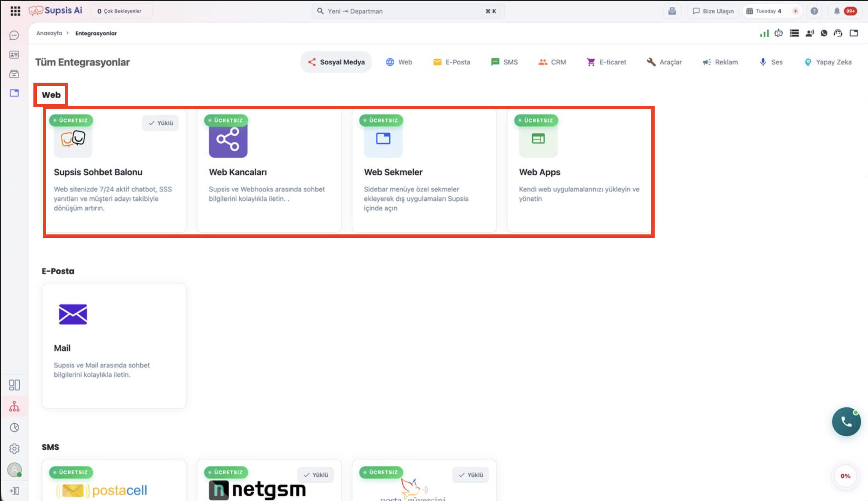Viewport: 868px width, 501px height.
Task: Switch to the Web category tab
Action: point(399,62)
